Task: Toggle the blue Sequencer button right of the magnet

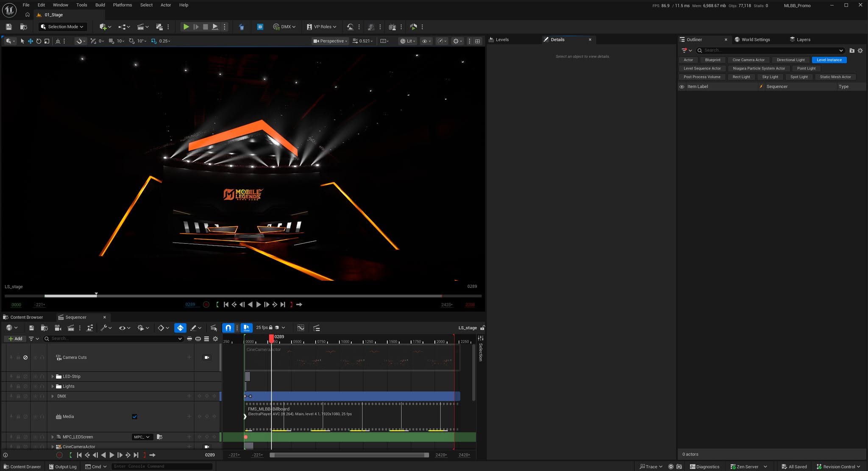Action: (247, 328)
